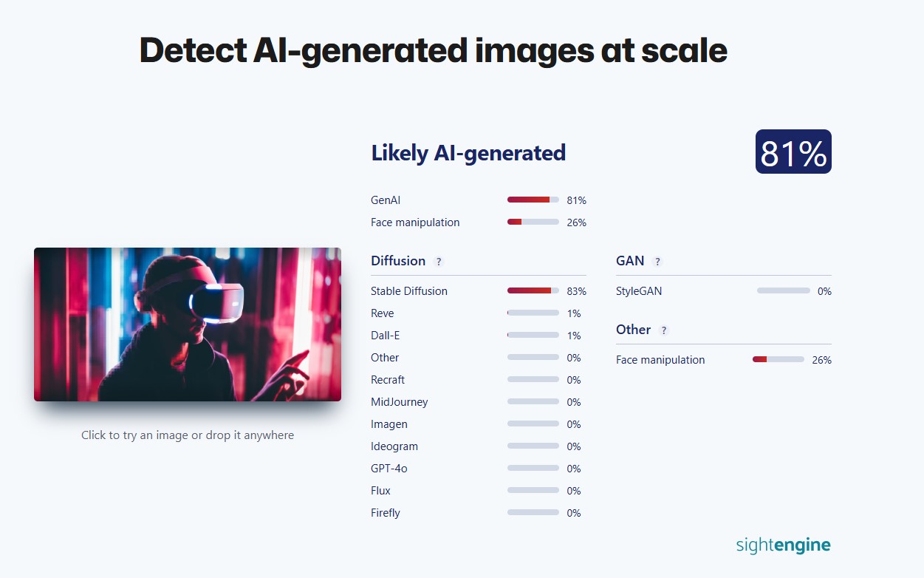Click the Detect AI-generated images heading
The height and width of the screenshot is (578, 924).
pos(434,50)
